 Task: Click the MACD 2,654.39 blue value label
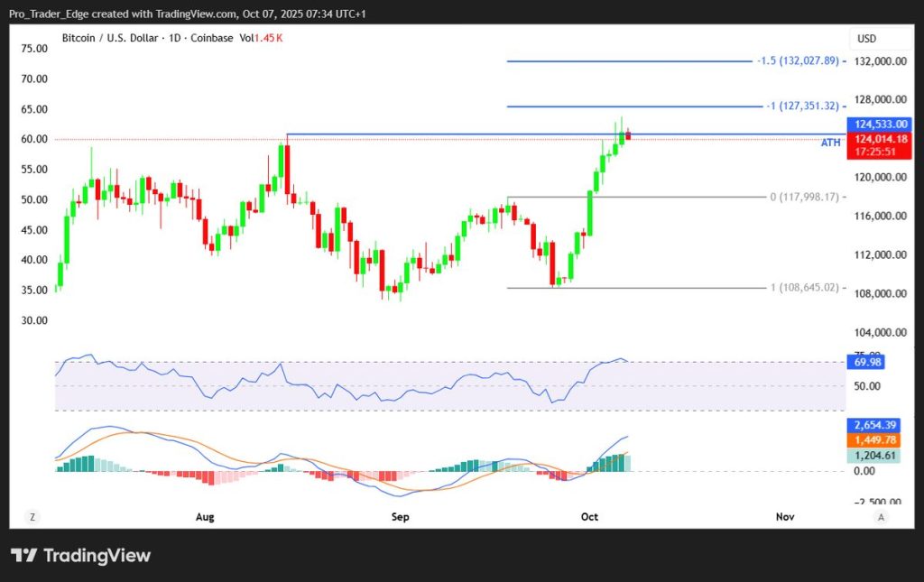click(876, 425)
